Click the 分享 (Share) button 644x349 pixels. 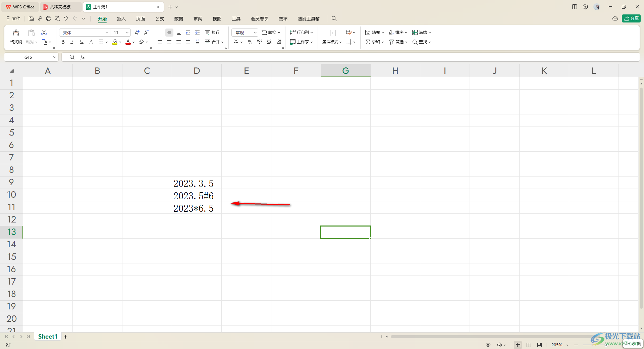point(631,18)
